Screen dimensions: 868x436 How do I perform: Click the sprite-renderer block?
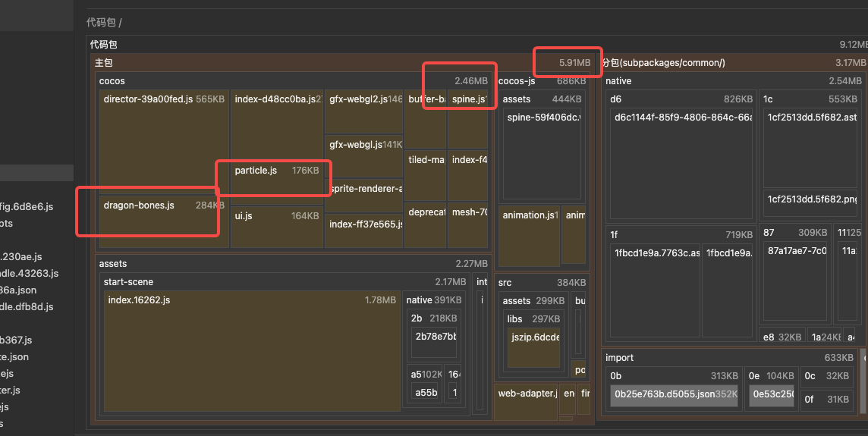click(363, 196)
